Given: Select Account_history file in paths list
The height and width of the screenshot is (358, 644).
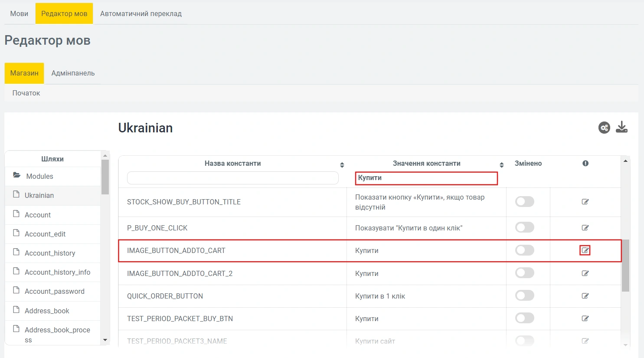Looking at the screenshot, I should tap(50, 253).
